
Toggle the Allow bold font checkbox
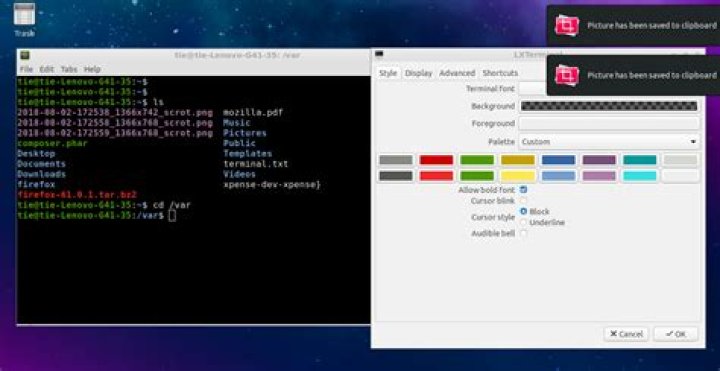click(523, 190)
